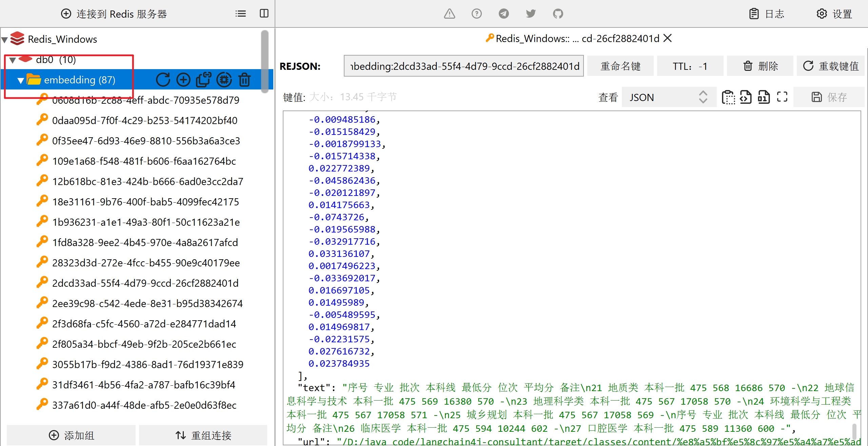This screenshot has width=868, height=446.
Task: Collapse the Redis_Windows connection tree
Action: point(5,40)
